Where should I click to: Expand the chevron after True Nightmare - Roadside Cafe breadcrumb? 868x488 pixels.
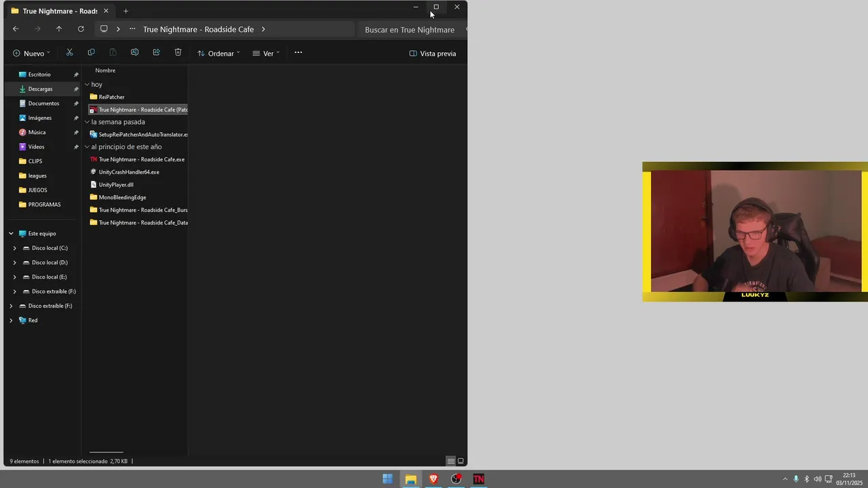[263, 29]
